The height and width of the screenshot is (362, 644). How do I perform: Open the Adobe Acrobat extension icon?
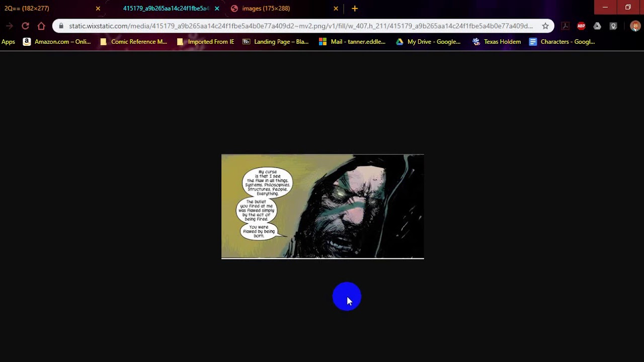pyautogui.click(x=565, y=26)
